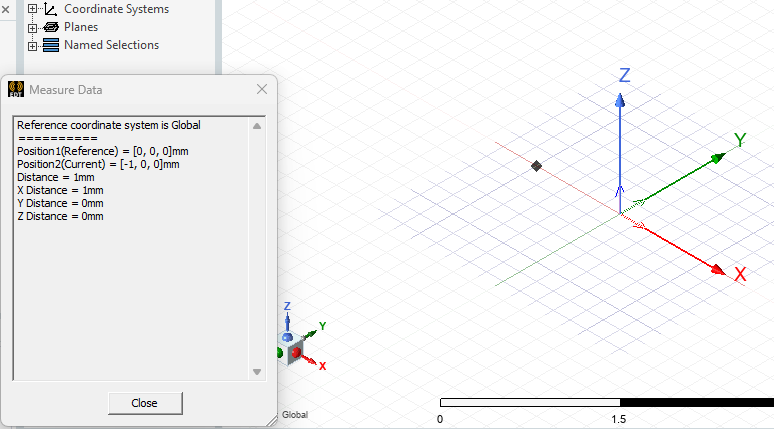Click the Named Selections list icon
The height and width of the screenshot is (429, 774).
tap(51, 45)
